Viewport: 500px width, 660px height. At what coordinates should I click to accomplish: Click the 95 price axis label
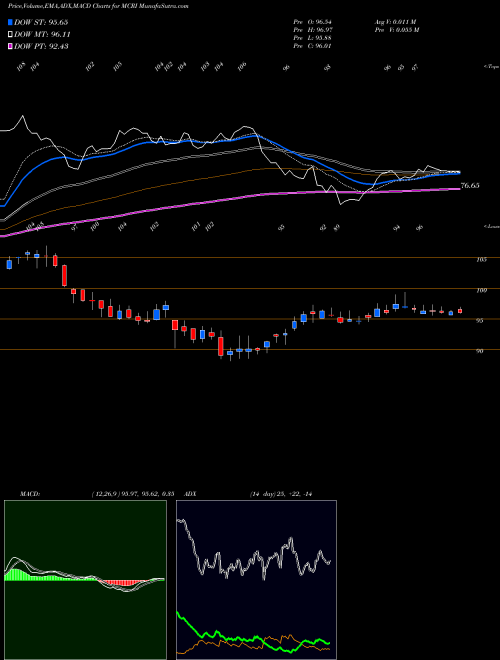(x=481, y=321)
